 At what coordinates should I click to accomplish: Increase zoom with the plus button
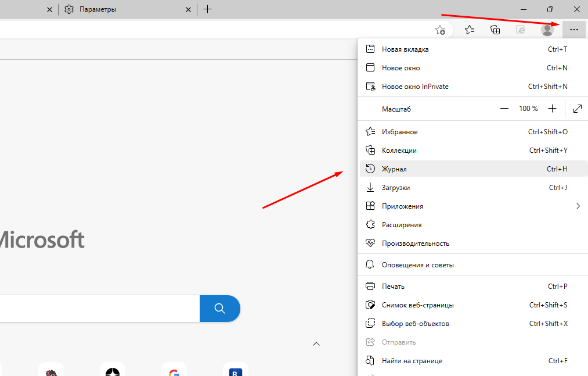(x=552, y=109)
